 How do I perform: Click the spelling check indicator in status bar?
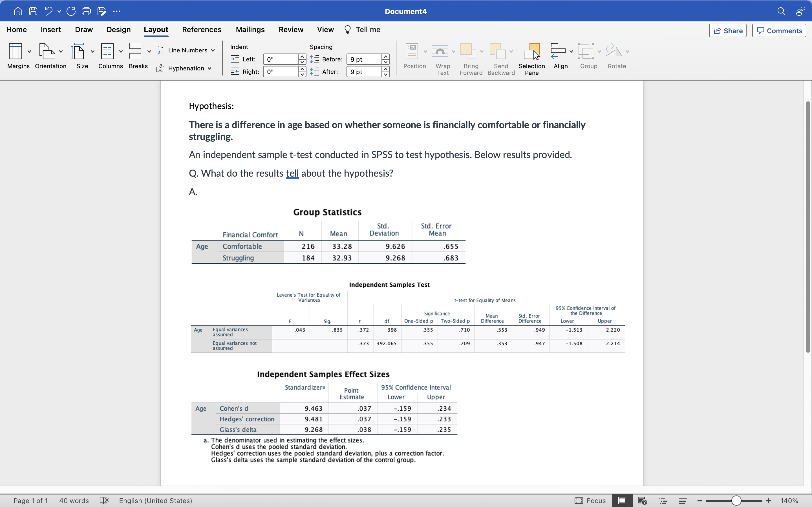[x=104, y=501]
